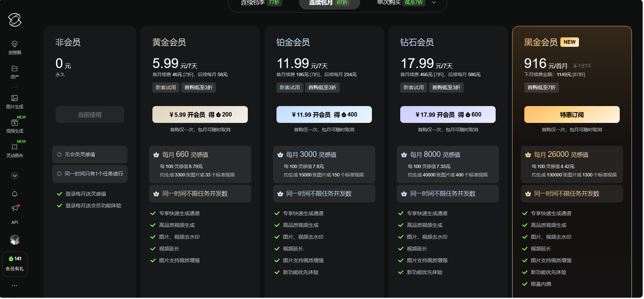
Task: Open the user avatar profile
Action: click(x=14, y=240)
